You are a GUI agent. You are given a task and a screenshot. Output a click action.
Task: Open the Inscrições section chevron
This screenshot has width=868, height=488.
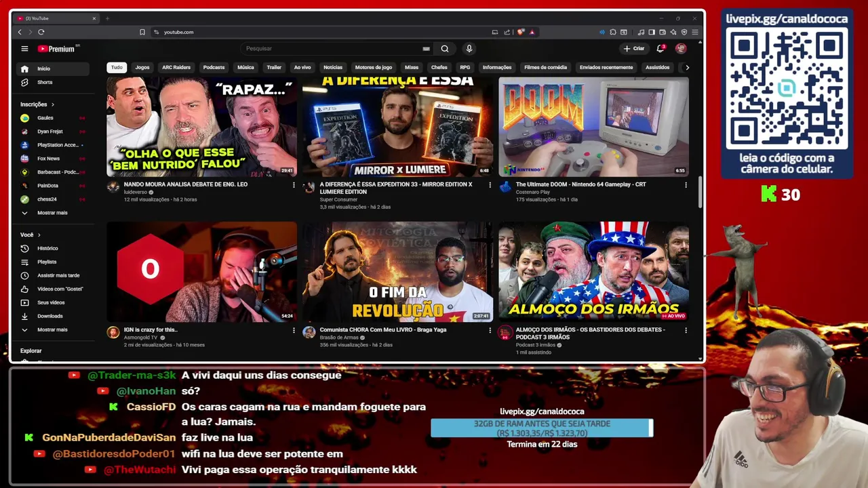pyautogui.click(x=52, y=104)
